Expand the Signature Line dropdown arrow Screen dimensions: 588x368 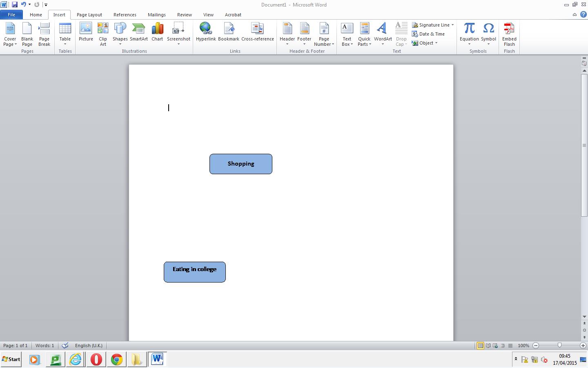click(x=452, y=25)
